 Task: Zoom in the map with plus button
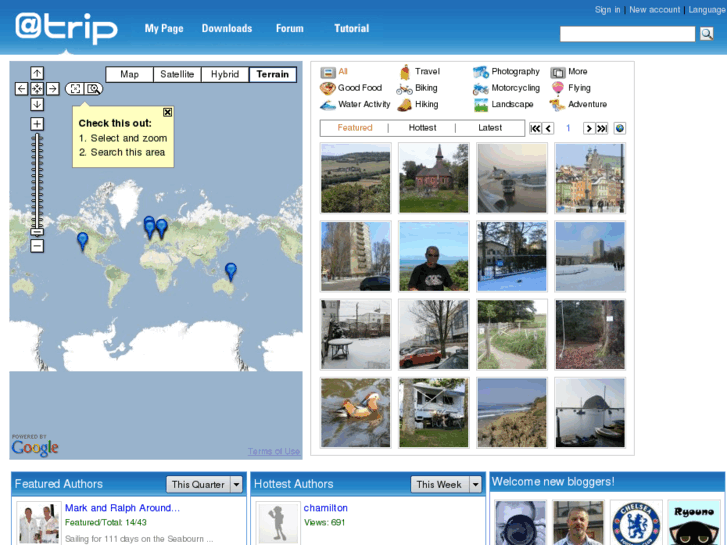coord(37,124)
